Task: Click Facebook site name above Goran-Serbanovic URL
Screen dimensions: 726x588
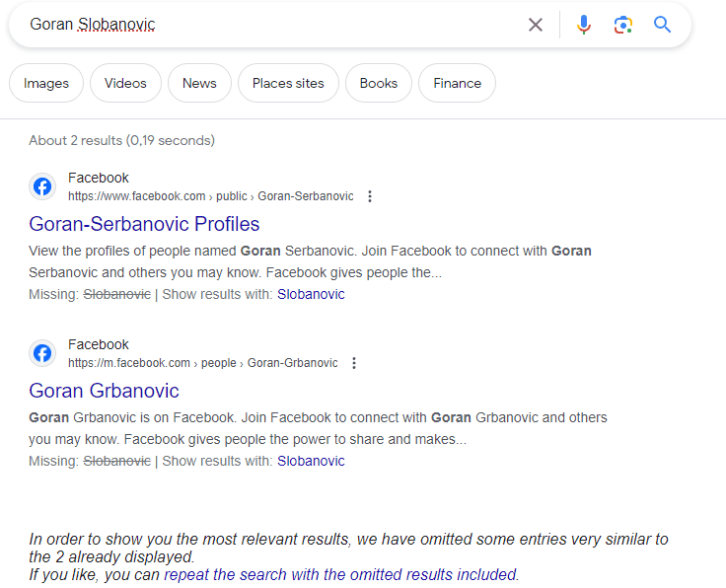Action: point(99,178)
